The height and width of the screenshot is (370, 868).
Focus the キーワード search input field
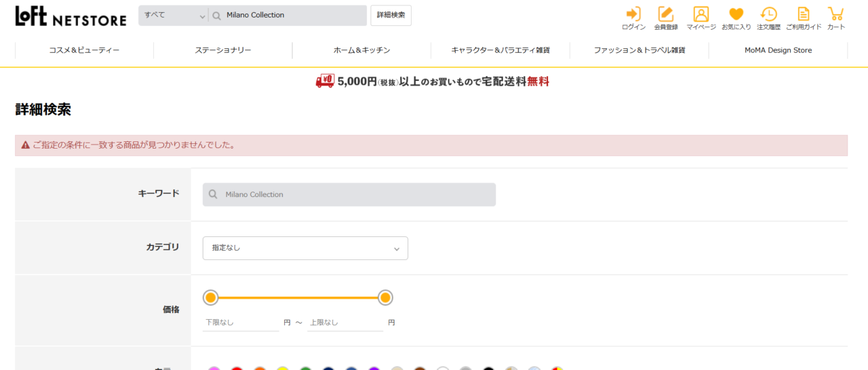[x=349, y=194]
